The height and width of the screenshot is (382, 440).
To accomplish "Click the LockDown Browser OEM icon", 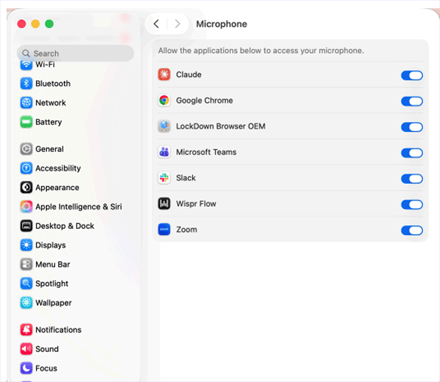I will pyautogui.click(x=164, y=126).
